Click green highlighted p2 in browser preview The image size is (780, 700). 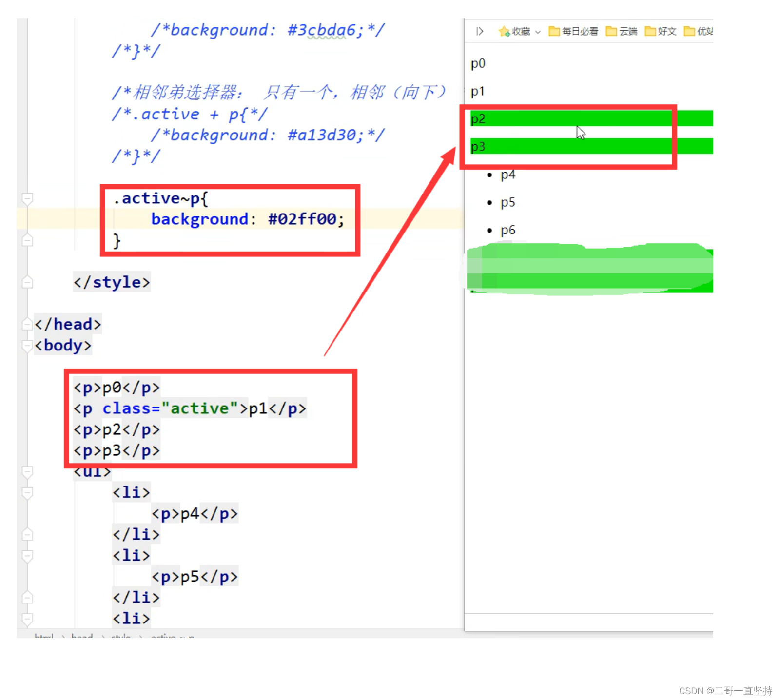coord(591,118)
